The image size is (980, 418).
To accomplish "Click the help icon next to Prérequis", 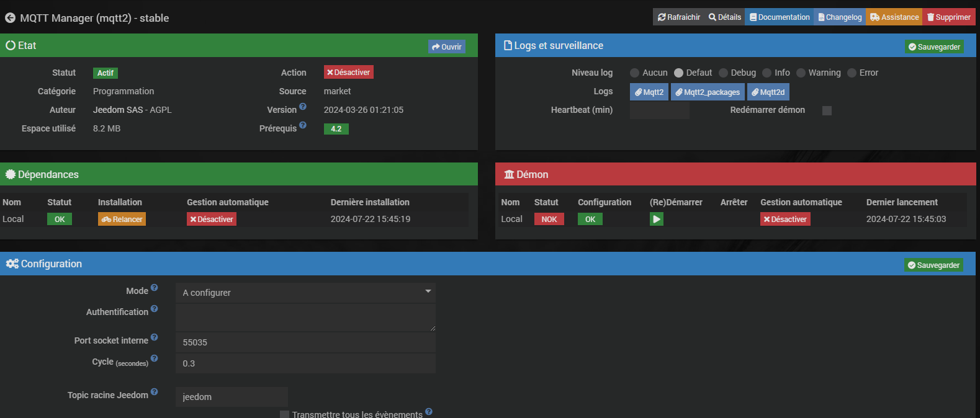I will (303, 125).
